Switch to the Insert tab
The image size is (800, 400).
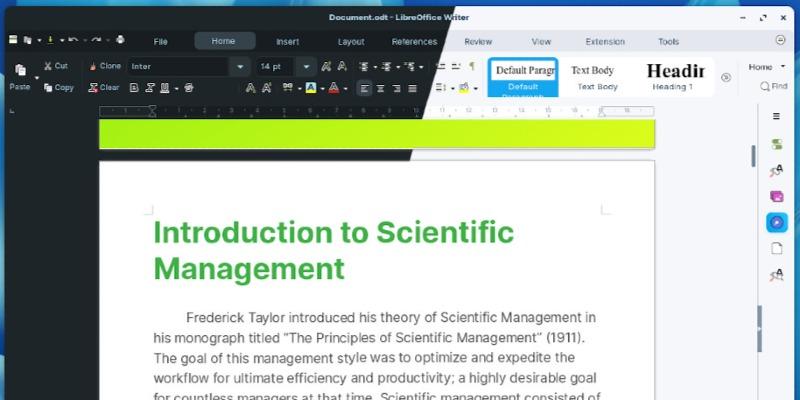coord(287,41)
